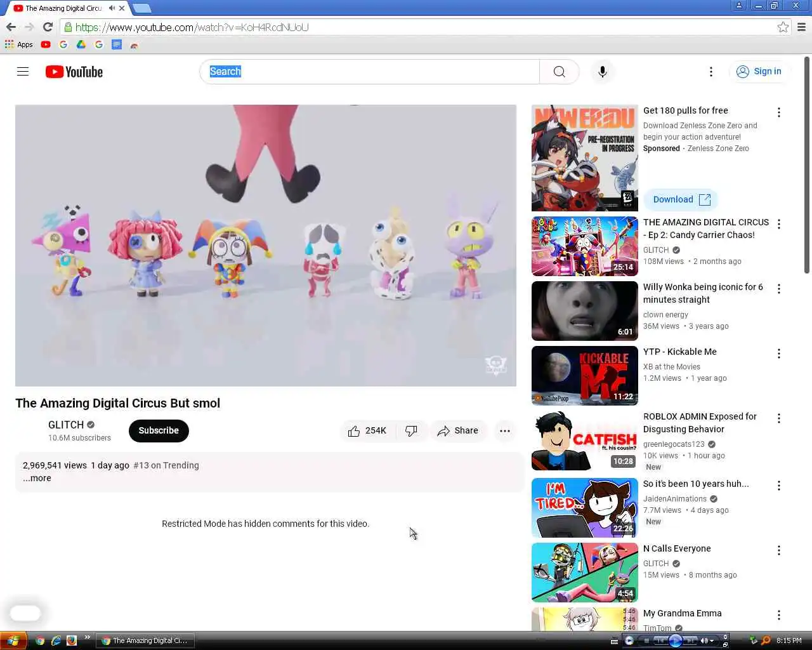812x650 pixels.
Task: Close the Amazing Digital Circus tab
Action: click(x=122, y=8)
